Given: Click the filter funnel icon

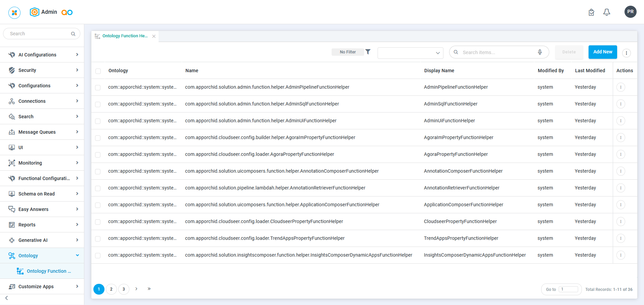Looking at the screenshot, I should 368,52.
